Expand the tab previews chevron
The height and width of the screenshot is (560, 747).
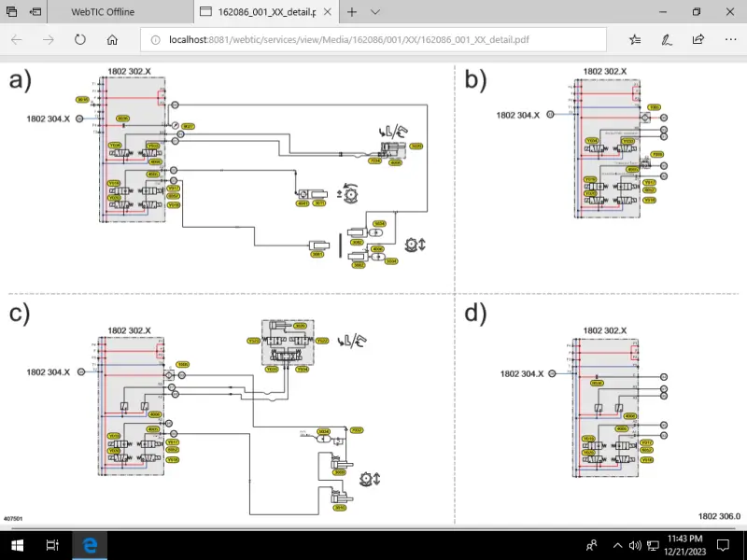pyautogui.click(x=375, y=12)
